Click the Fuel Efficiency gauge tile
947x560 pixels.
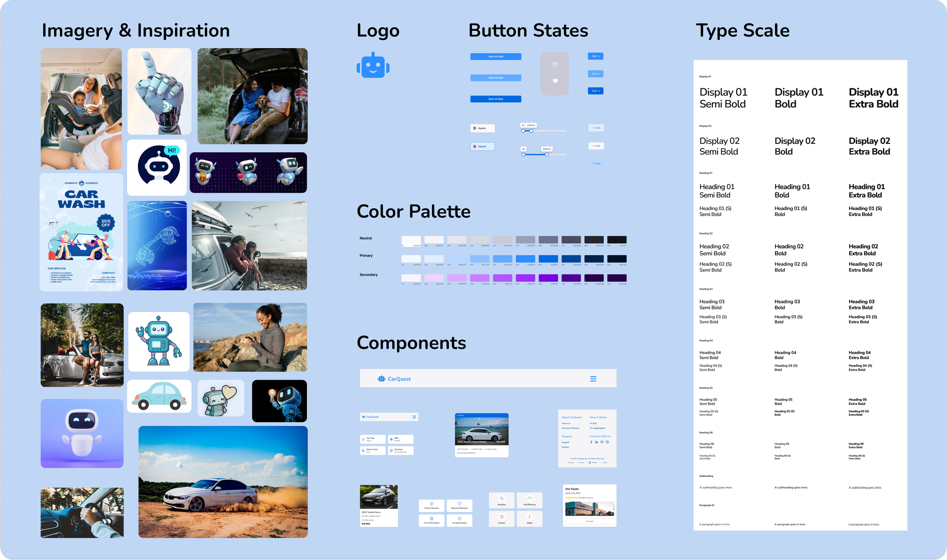click(529, 500)
